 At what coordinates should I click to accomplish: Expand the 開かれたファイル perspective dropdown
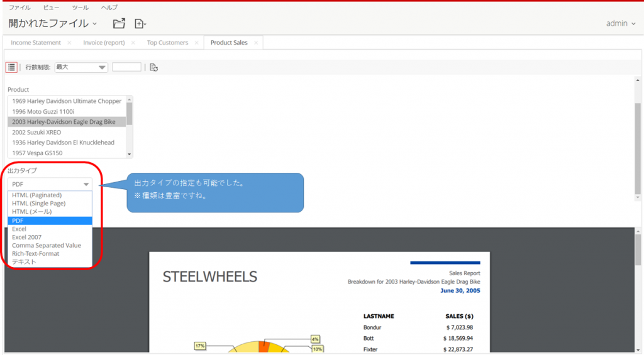coord(53,23)
